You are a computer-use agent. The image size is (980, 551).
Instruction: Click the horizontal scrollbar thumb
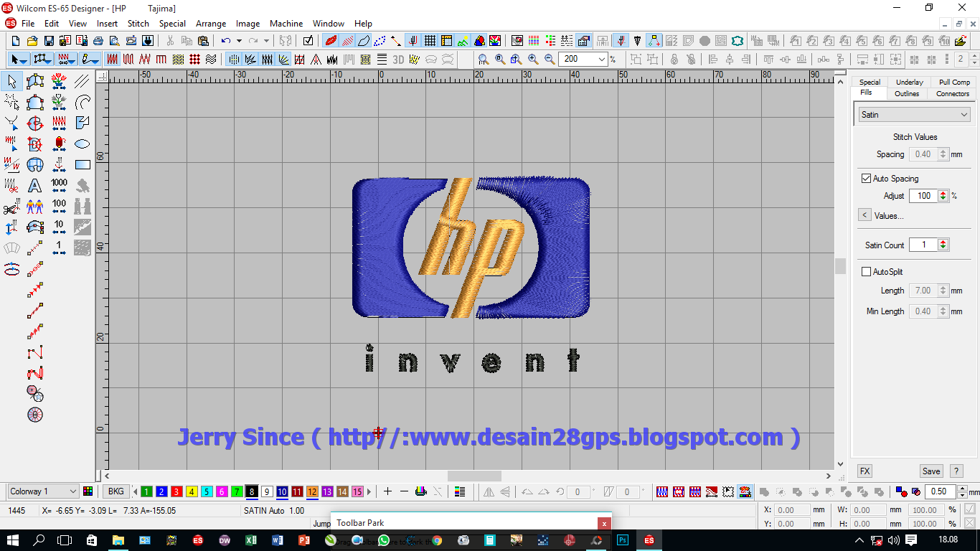coord(474,476)
